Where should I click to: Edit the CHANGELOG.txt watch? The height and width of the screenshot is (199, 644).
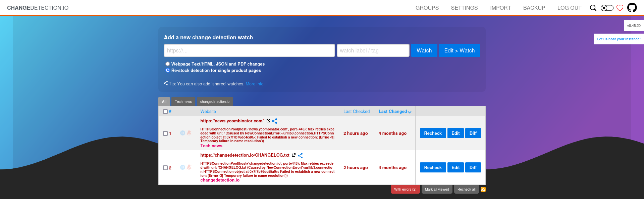(x=455, y=167)
